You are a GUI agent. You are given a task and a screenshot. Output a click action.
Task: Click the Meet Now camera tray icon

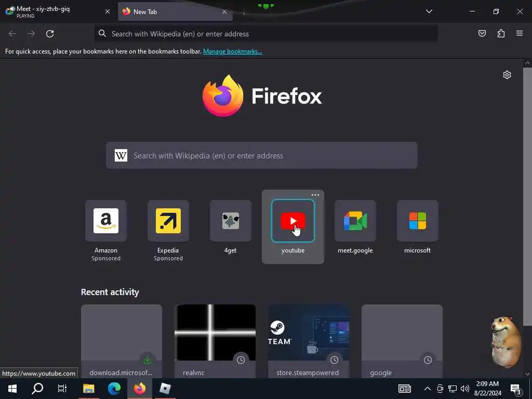point(440,389)
